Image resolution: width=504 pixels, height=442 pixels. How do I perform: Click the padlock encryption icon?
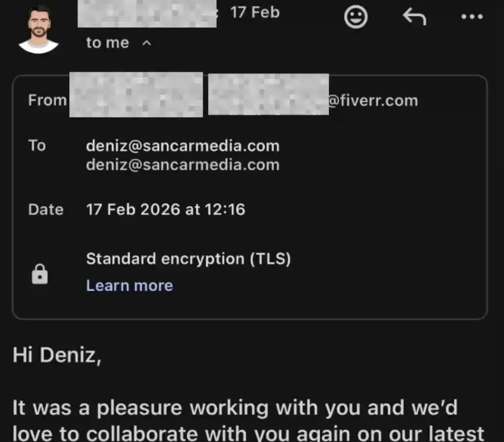click(39, 274)
